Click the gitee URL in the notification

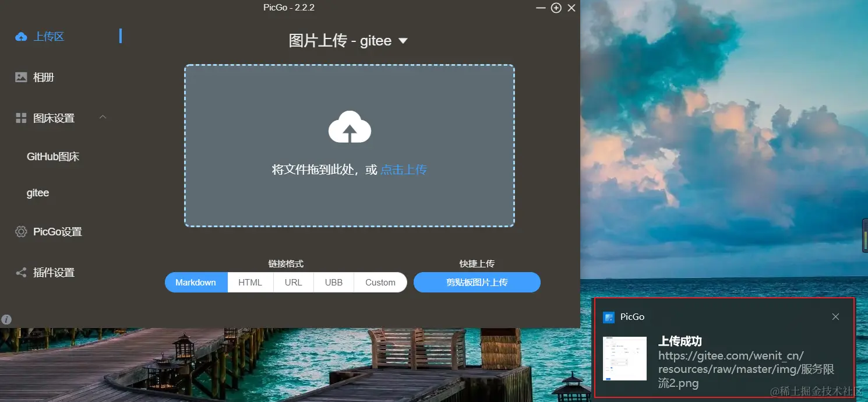coord(746,369)
